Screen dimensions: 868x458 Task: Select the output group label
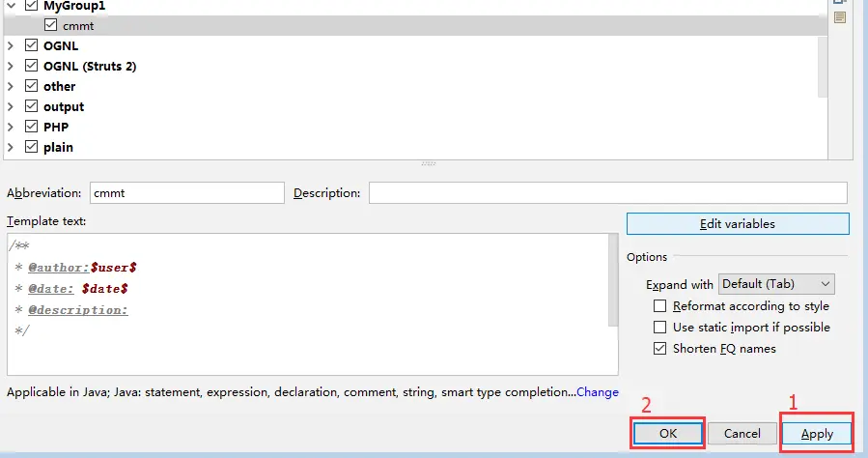(x=64, y=107)
